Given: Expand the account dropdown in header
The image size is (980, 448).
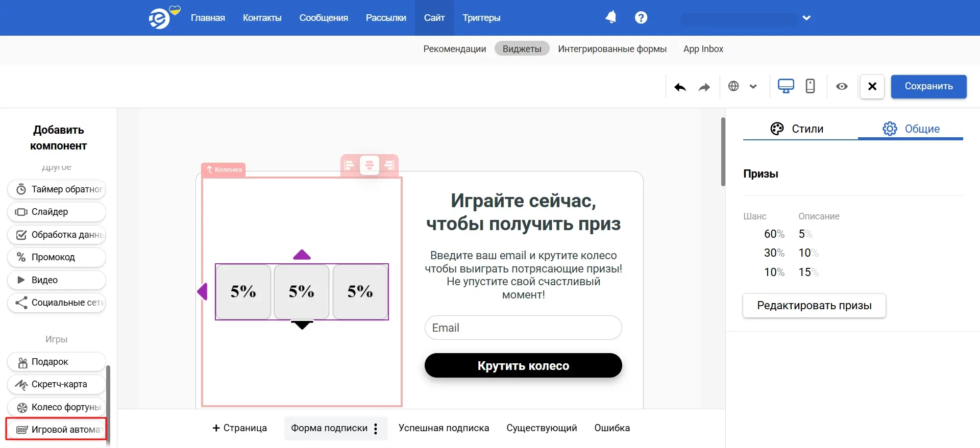Looking at the screenshot, I should click(x=806, y=18).
